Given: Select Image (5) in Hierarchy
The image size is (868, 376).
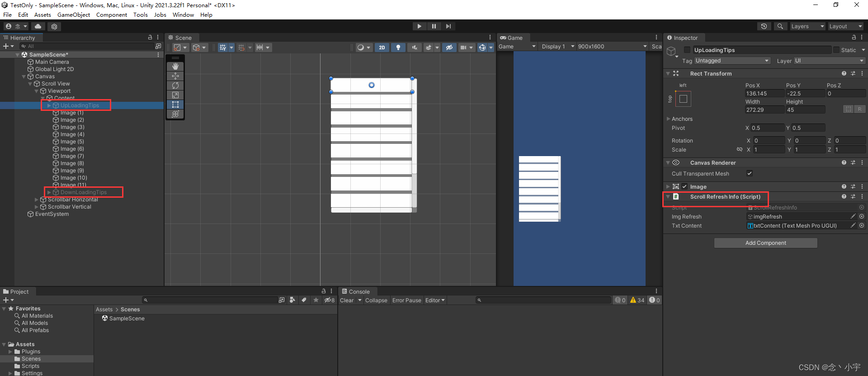Looking at the screenshot, I should [x=72, y=142].
